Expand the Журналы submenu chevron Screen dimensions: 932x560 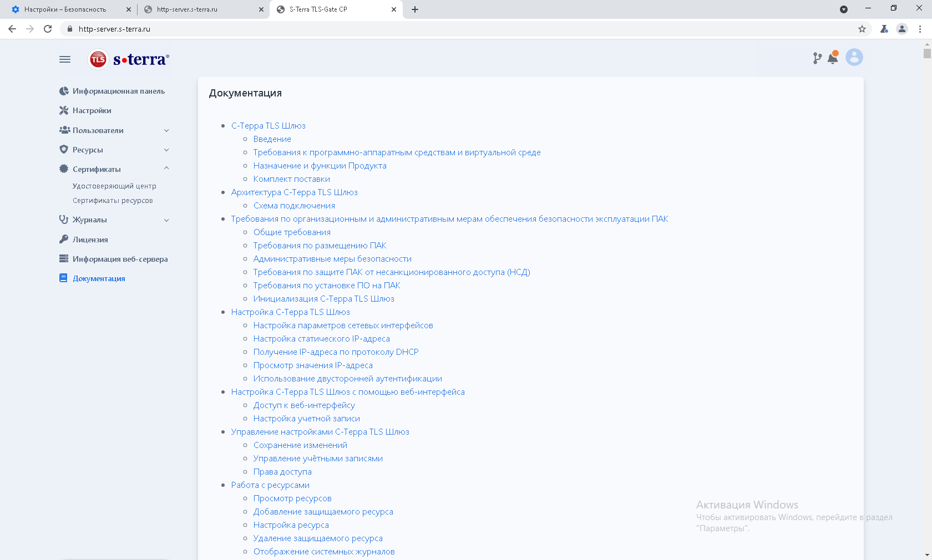[x=166, y=220]
